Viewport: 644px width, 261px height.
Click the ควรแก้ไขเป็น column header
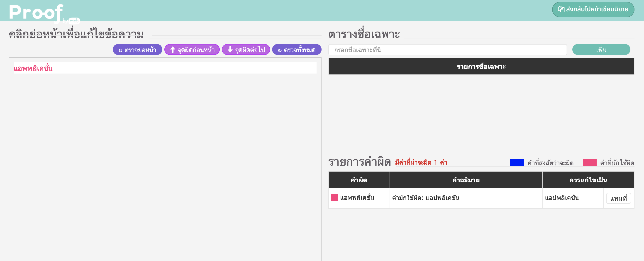588,180
